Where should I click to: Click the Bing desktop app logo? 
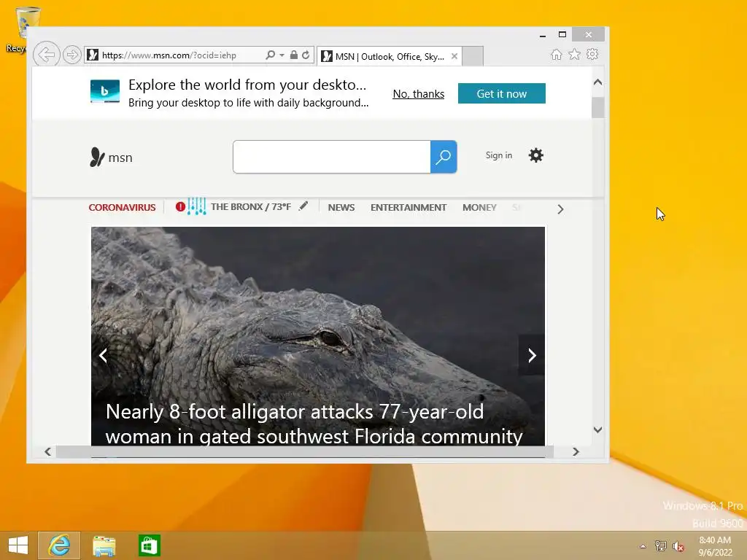[105, 91]
